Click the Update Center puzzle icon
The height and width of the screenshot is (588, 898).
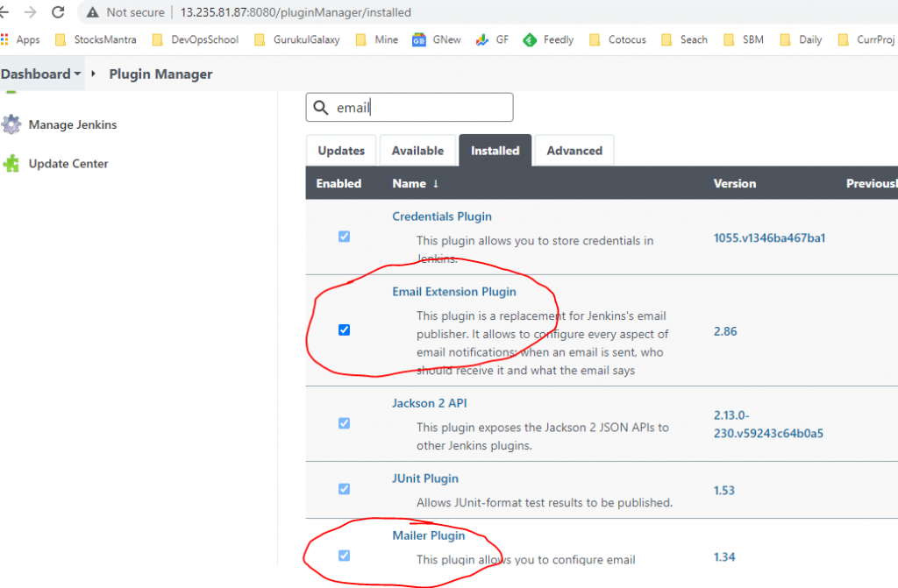[x=11, y=164]
